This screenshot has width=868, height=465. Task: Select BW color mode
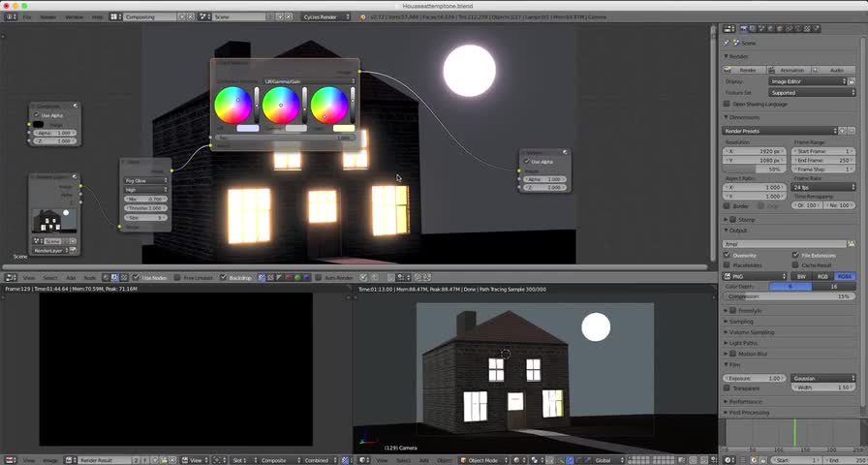(801, 276)
